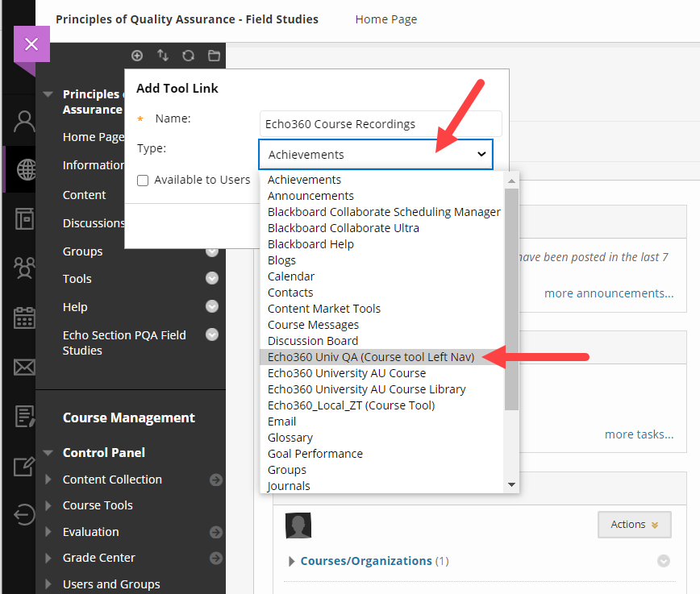Open the Grades sheet icon in left rail

pyautogui.click(x=24, y=417)
